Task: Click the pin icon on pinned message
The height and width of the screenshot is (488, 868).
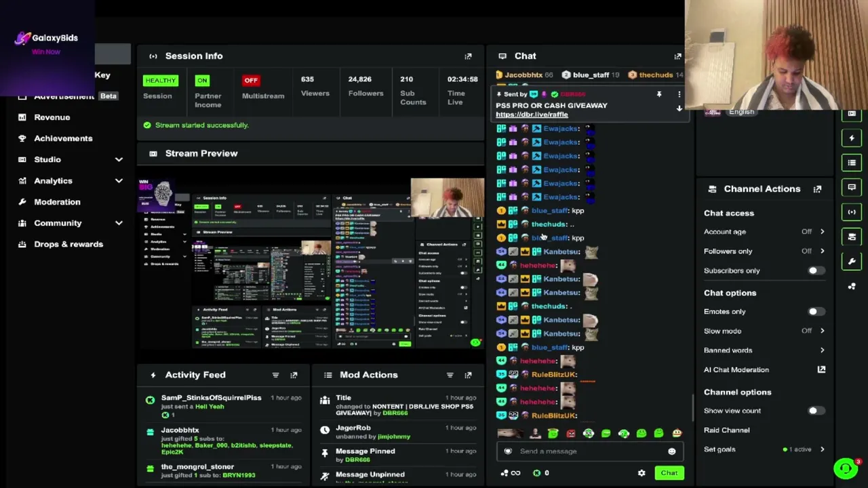Action: [658, 94]
